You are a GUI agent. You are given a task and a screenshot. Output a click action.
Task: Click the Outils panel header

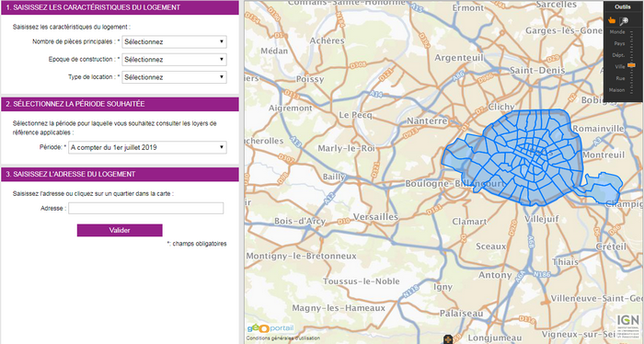pyautogui.click(x=623, y=7)
